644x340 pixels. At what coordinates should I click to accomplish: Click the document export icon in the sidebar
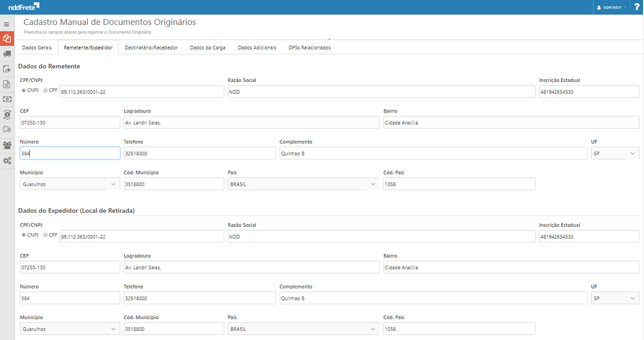pyautogui.click(x=7, y=69)
